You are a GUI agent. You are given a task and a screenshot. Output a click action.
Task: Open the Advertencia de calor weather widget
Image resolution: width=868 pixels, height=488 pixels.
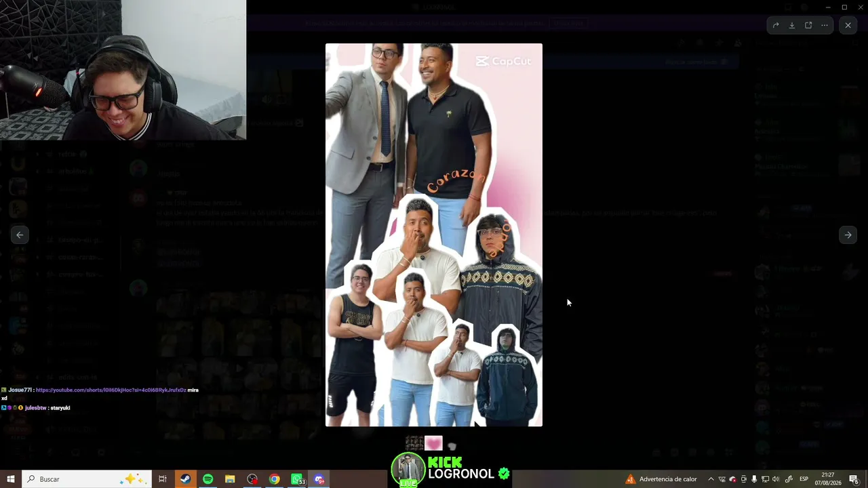[x=661, y=479]
